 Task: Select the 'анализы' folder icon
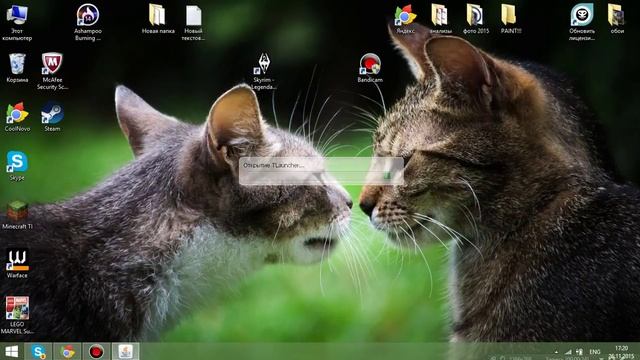pyautogui.click(x=440, y=19)
